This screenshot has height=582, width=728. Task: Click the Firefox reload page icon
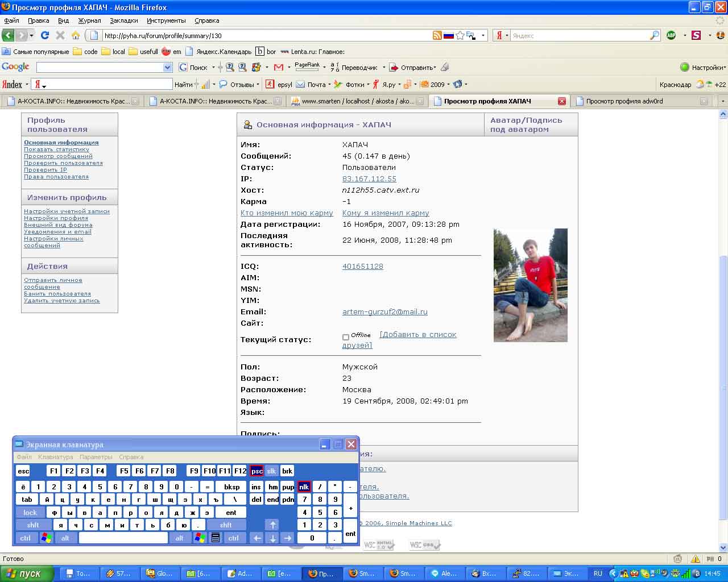45,35
